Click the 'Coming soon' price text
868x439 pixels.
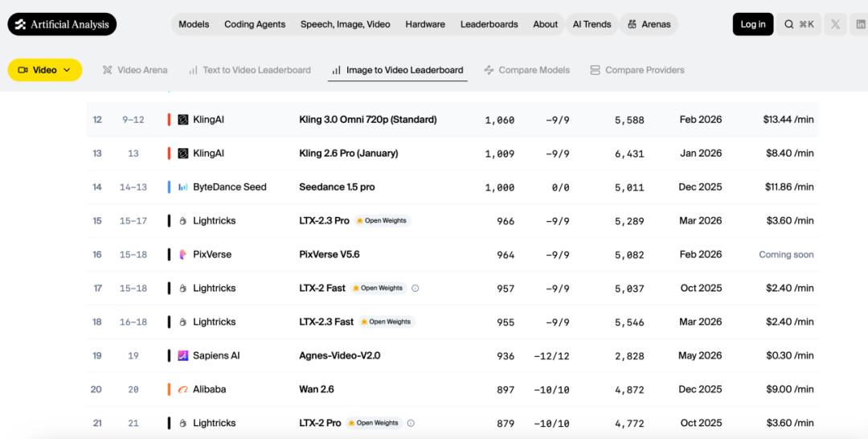coord(786,255)
